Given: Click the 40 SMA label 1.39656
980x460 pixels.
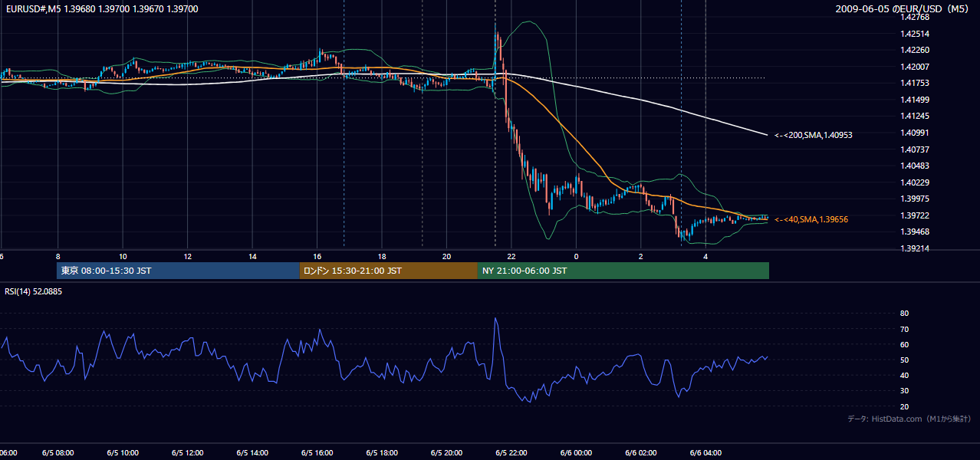Looking at the screenshot, I should click(811, 219).
